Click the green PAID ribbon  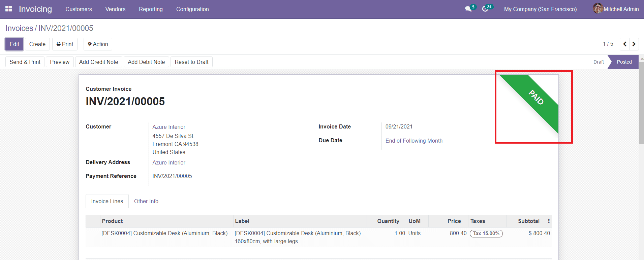coord(536,98)
